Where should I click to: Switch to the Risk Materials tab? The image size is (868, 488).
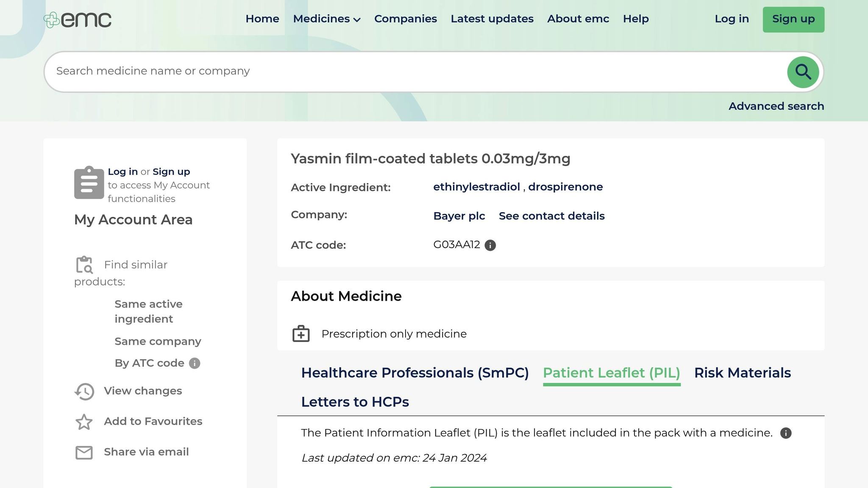[742, 373]
